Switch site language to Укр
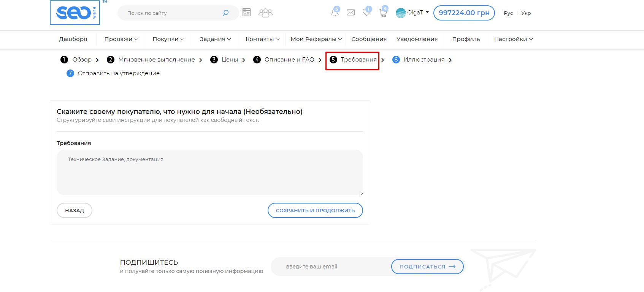644x292 pixels. tap(526, 13)
